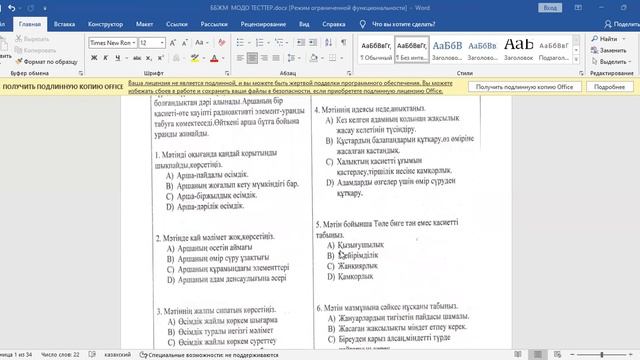Image resolution: width=640 pixels, height=360 pixels.
Task: Click the increase indent icon
Action: 313,42
